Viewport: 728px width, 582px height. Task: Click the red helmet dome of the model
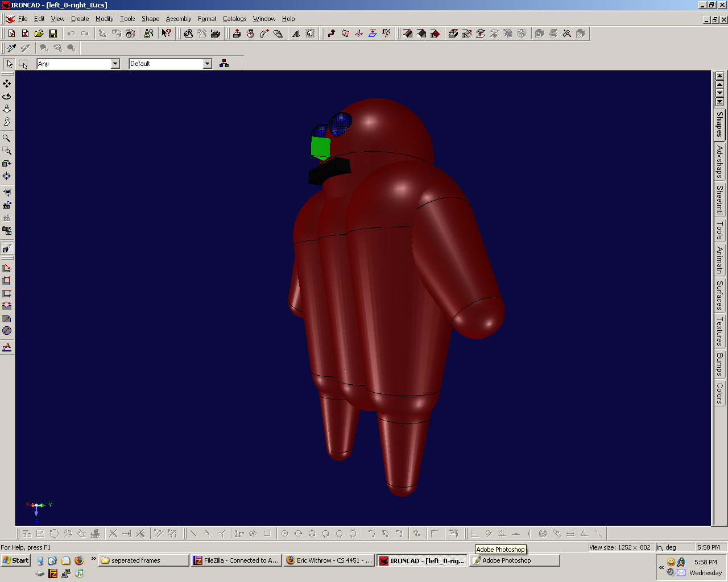tap(381, 125)
